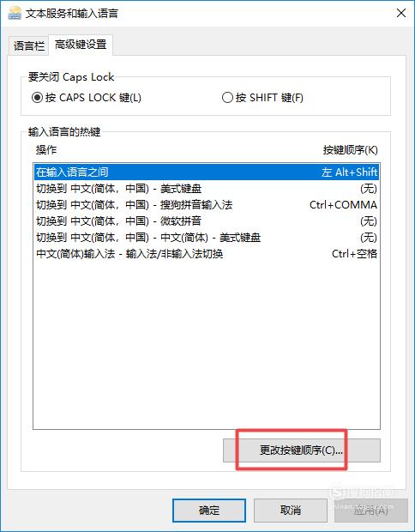Click the Ctrl+COMMA key sequence text

click(343, 204)
